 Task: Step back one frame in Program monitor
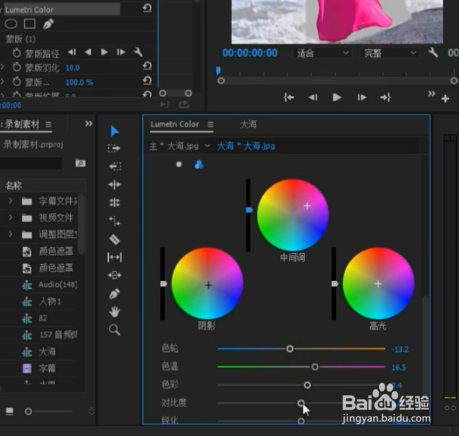(313, 97)
